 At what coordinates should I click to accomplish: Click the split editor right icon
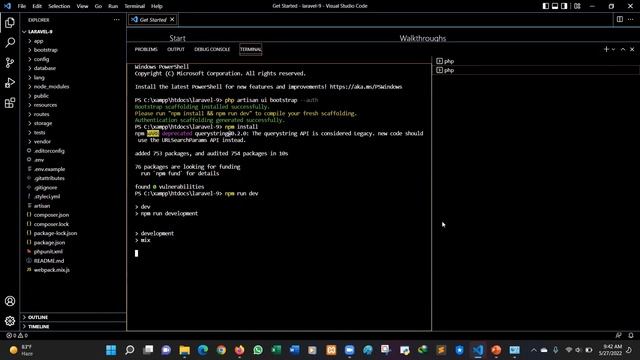click(620, 19)
